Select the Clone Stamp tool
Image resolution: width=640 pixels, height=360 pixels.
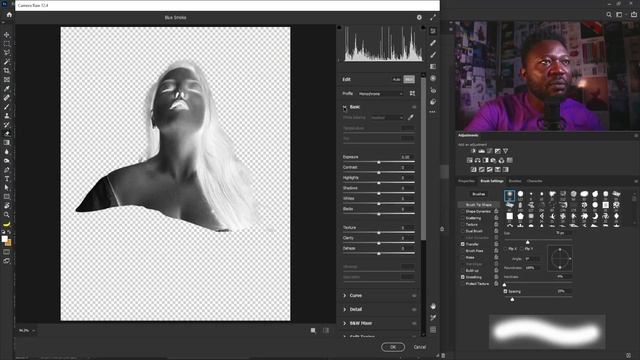pyautogui.click(x=7, y=116)
